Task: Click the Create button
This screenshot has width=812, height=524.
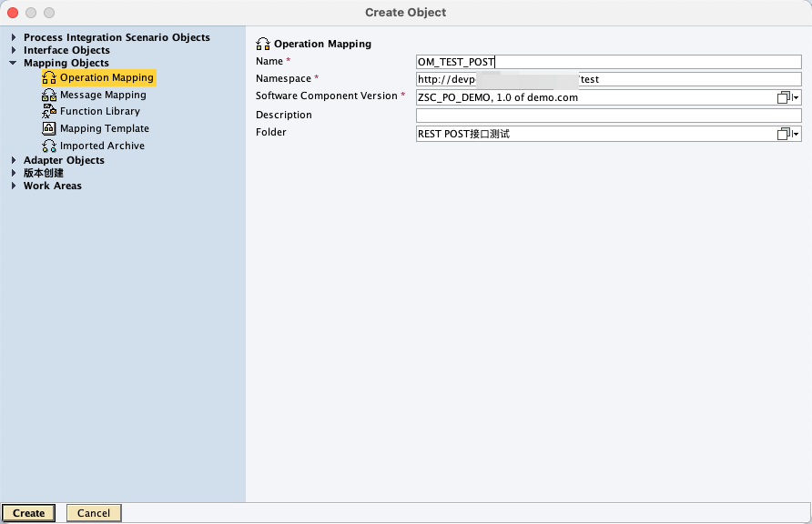Action: (28, 513)
